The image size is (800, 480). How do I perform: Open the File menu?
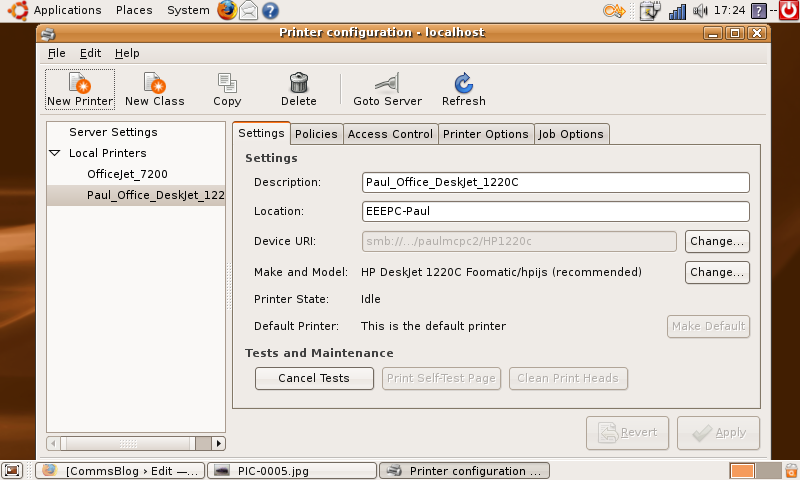click(57, 53)
